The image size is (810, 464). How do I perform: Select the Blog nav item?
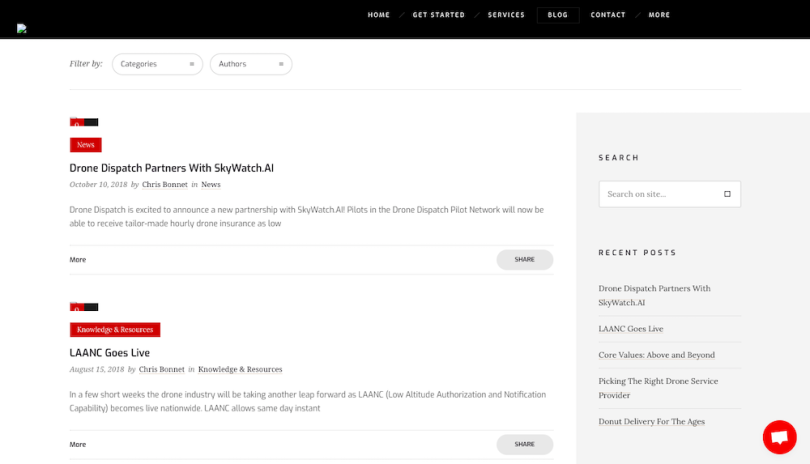[557, 15]
